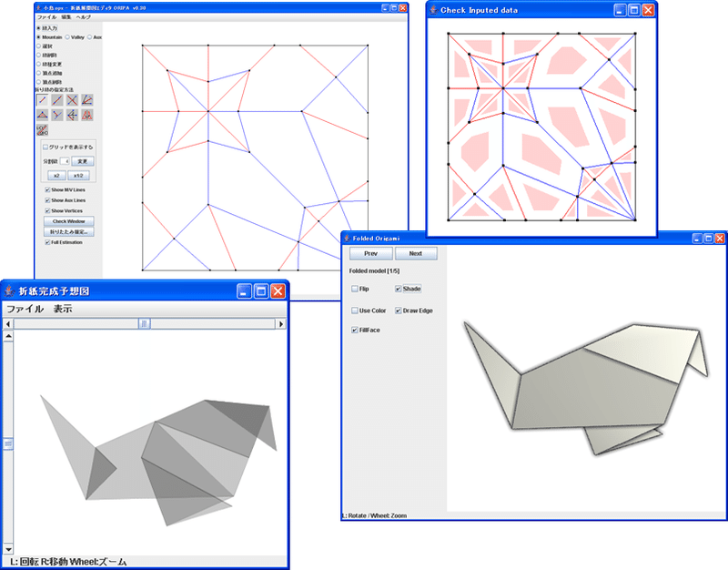The width and height of the screenshot is (728, 570).
Task: Show the Next folded model
Action: 416,254
